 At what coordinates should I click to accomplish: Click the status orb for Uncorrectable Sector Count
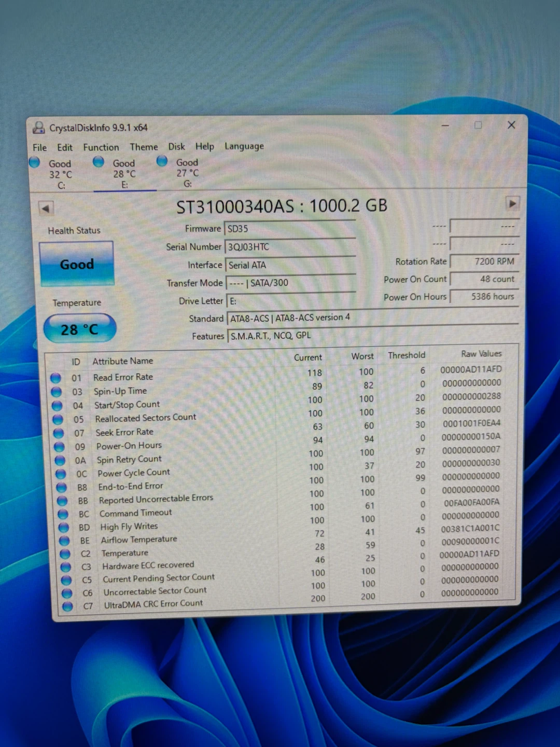click(66, 593)
